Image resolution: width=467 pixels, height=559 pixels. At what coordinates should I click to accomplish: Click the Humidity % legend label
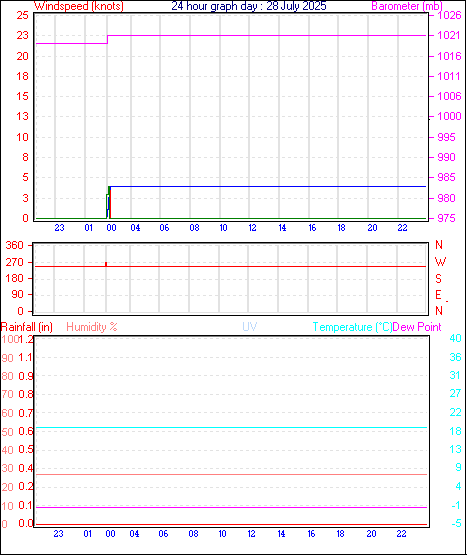tap(92, 327)
